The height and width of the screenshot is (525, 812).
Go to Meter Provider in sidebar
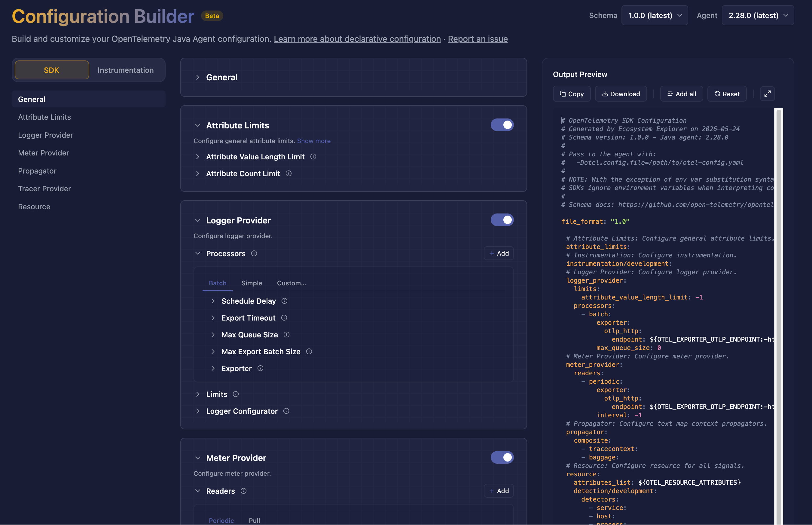[x=89, y=153]
